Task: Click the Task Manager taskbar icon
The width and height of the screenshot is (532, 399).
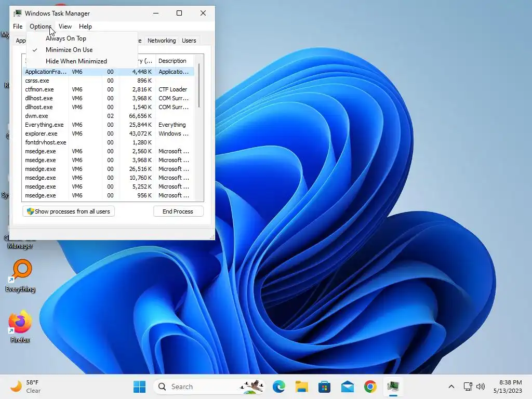Action: (393, 387)
